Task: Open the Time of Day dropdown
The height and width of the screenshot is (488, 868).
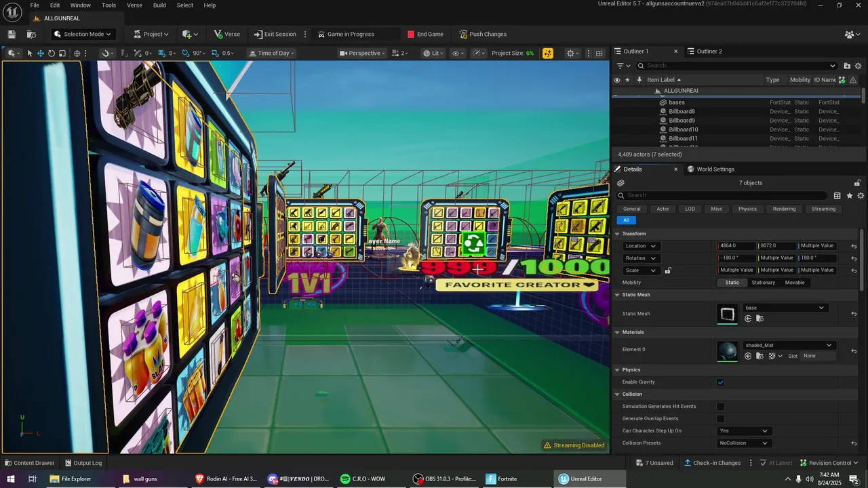Action: coord(271,53)
